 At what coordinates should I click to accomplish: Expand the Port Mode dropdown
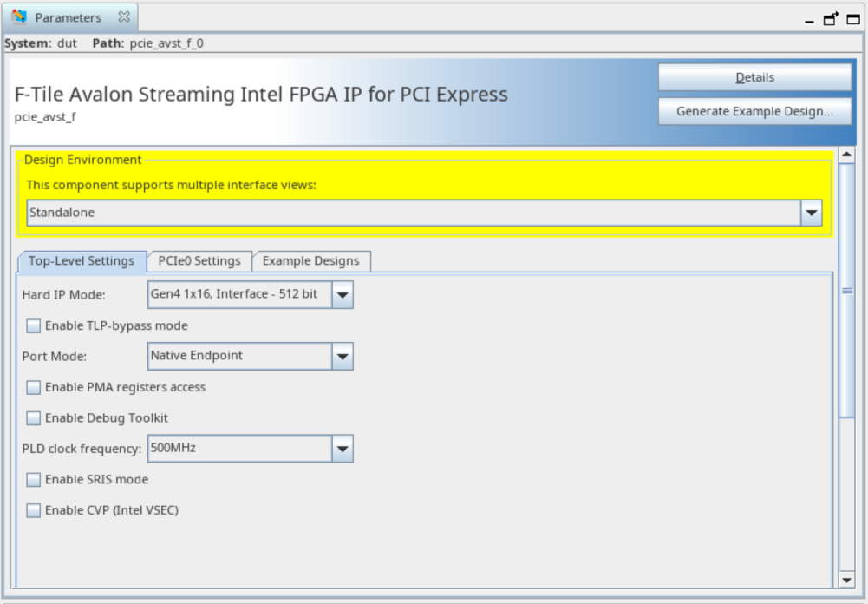[x=343, y=356]
